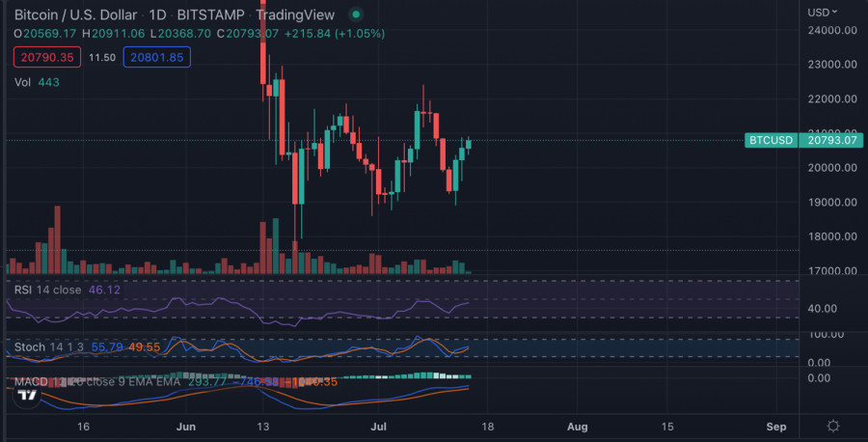The width and height of the screenshot is (868, 442).
Task: Click the 18 date label on time axis
Action: 487,427
